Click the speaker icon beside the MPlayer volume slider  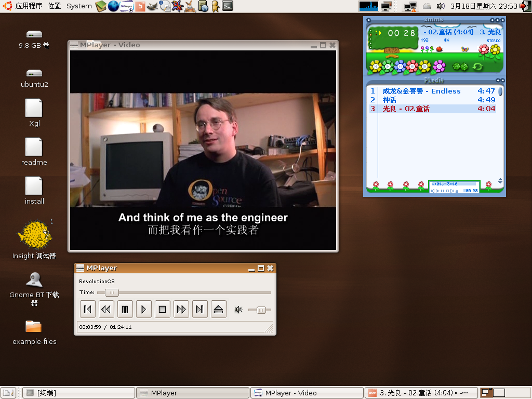click(x=238, y=310)
